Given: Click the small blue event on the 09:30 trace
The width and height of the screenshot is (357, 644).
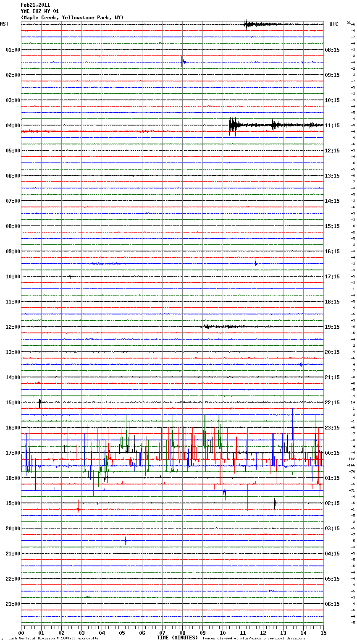Looking at the screenshot, I should [x=256, y=263].
